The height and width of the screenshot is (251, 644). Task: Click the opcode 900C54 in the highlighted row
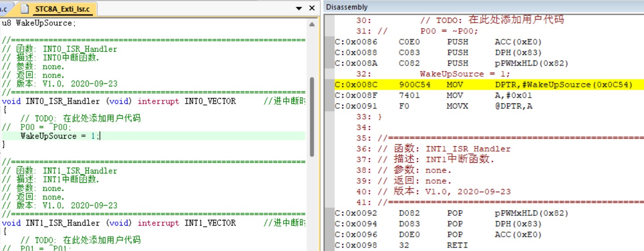(x=415, y=85)
